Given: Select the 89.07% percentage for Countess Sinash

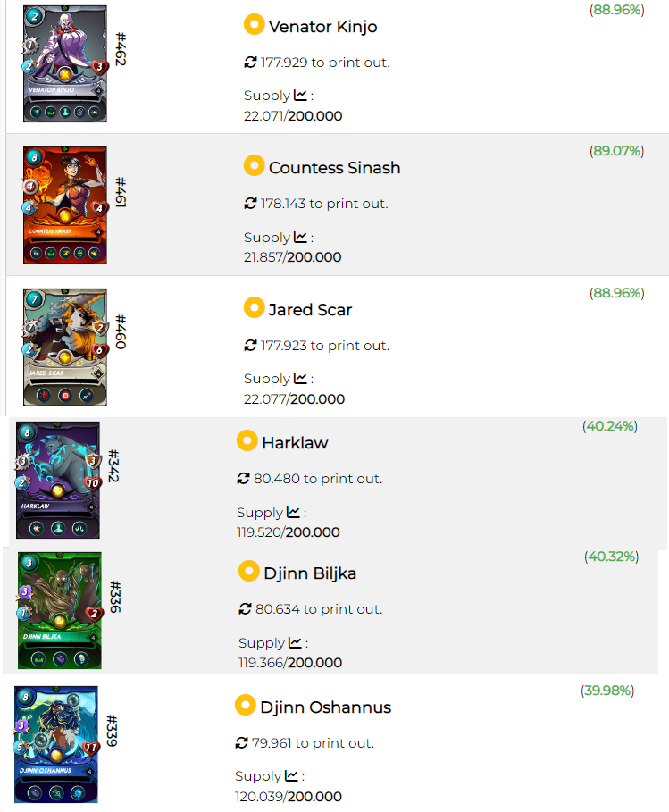Looking at the screenshot, I should pyautogui.click(x=616, y=151).
